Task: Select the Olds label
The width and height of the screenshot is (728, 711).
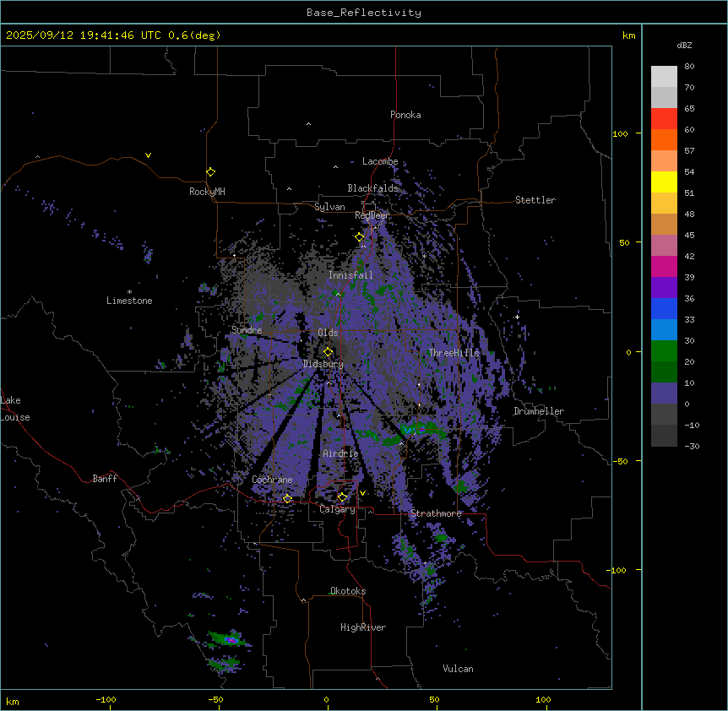Action: (328, 333)
